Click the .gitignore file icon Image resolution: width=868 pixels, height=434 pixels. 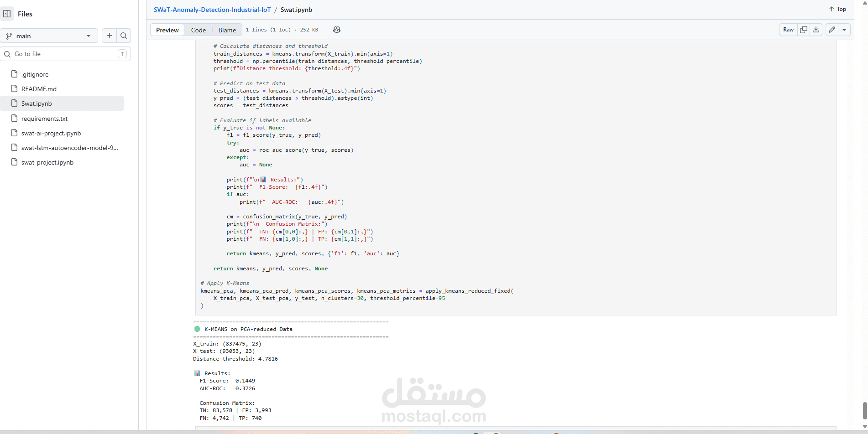click(x=14, y=74)
